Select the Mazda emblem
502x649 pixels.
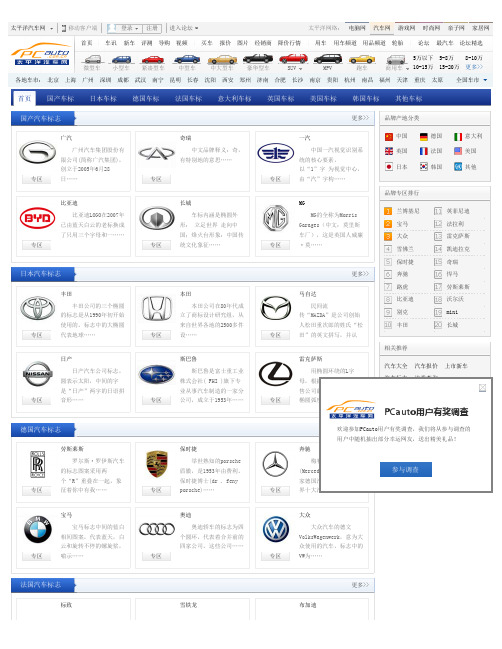click(276, 308)
